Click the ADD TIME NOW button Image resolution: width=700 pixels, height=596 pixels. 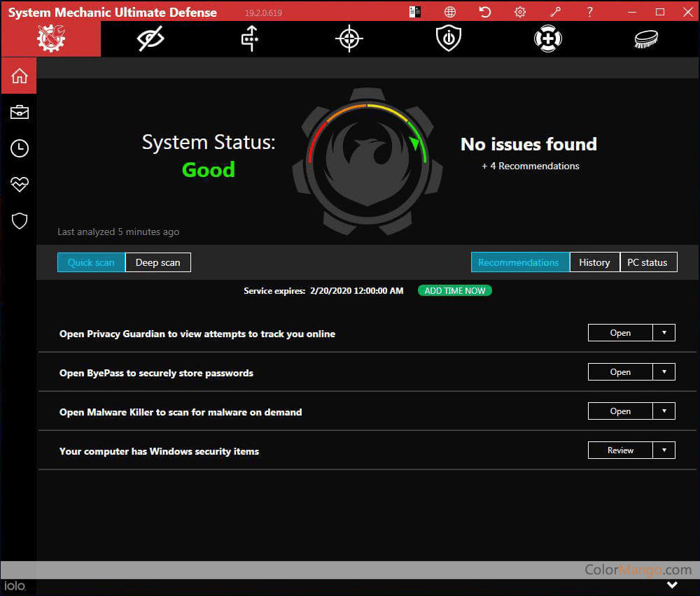pyautogui.click(x=455, y=291)
